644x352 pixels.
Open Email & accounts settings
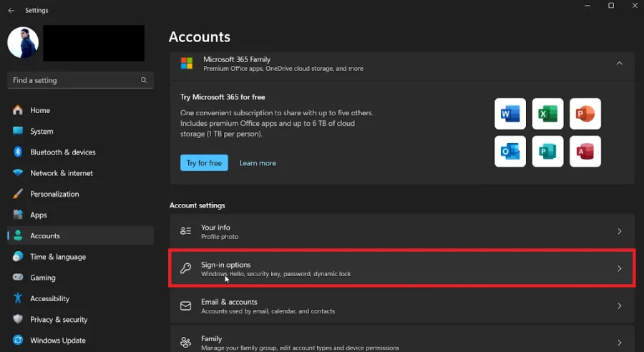coord(402,306)
